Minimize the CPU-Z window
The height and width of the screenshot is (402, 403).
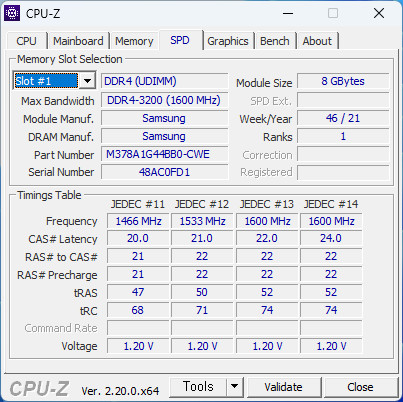[288, 14]
